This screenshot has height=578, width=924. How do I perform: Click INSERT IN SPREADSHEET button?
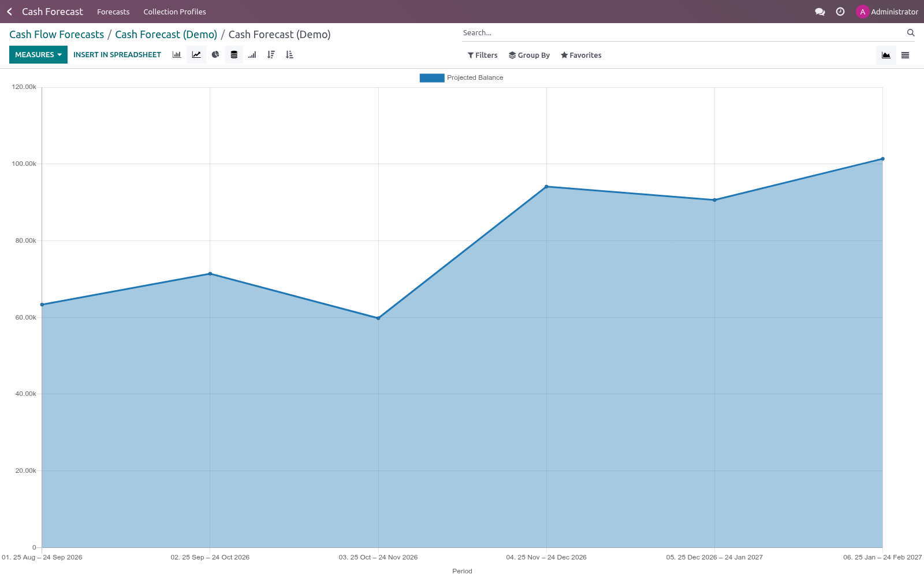(x=117, y=55)
